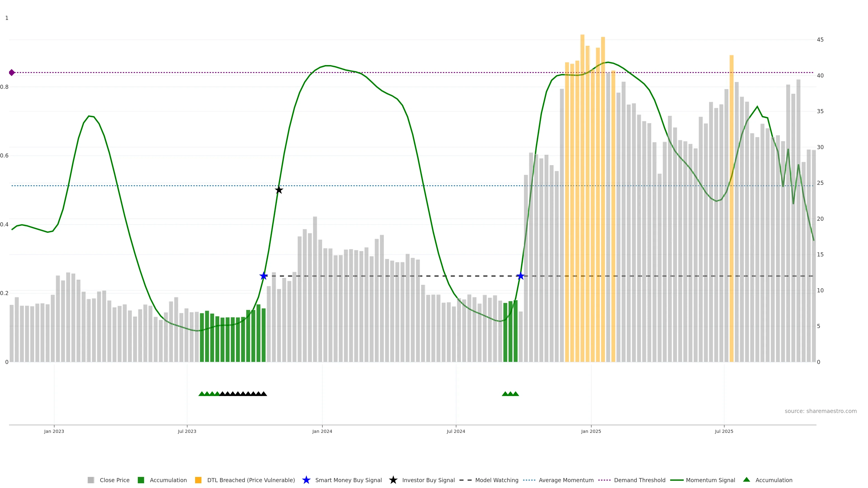This screenshot has width=868, height=488.
Task: Click the rightmost green triangle near Jul 2024
Action: tap(516, 394)
